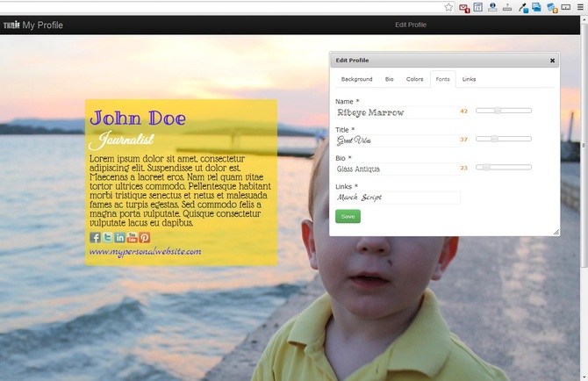The image size is (588, 381).
Task: Switch to the Background tab
Action: [356, 79]
